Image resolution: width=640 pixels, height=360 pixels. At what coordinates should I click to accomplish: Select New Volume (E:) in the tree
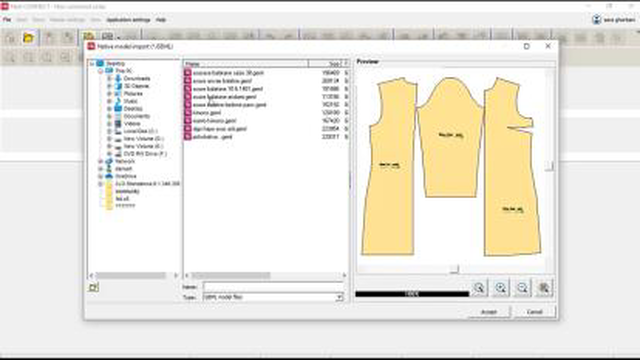(x=143, y=146)
